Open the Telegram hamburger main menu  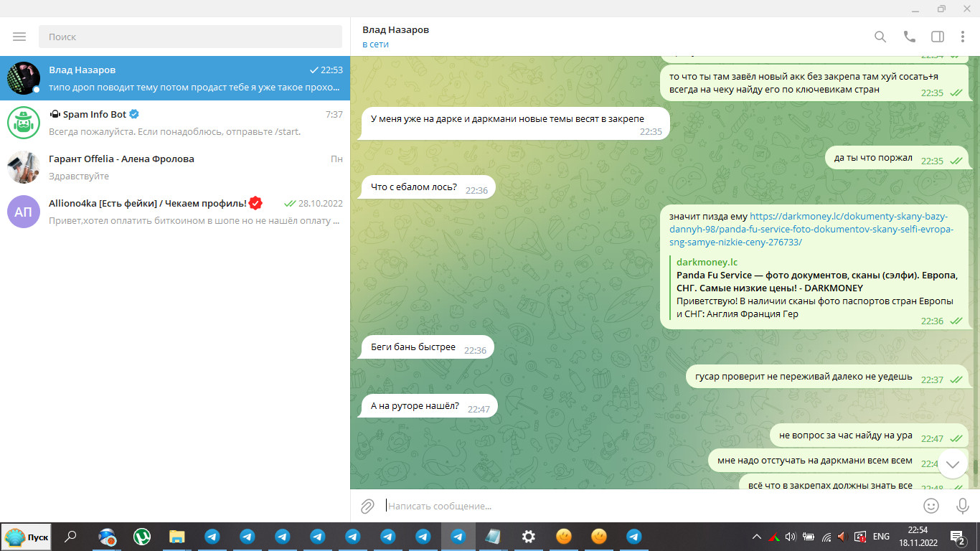point(19,37)
